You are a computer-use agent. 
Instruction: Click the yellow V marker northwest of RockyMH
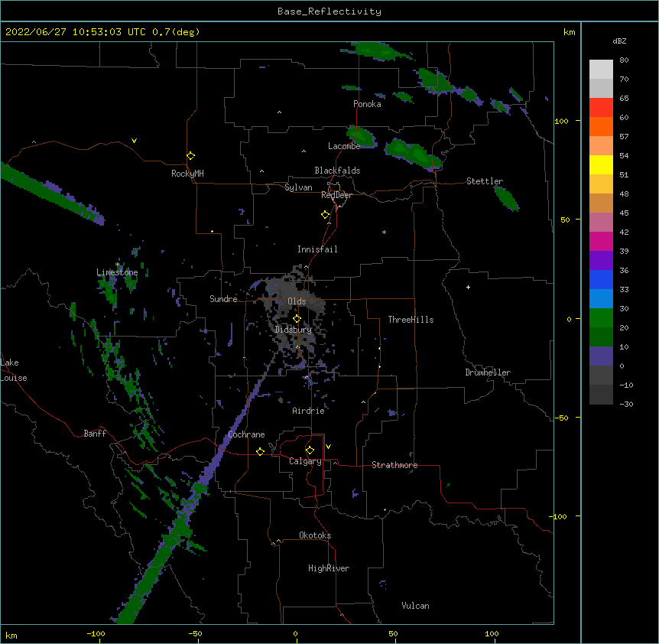134,141
